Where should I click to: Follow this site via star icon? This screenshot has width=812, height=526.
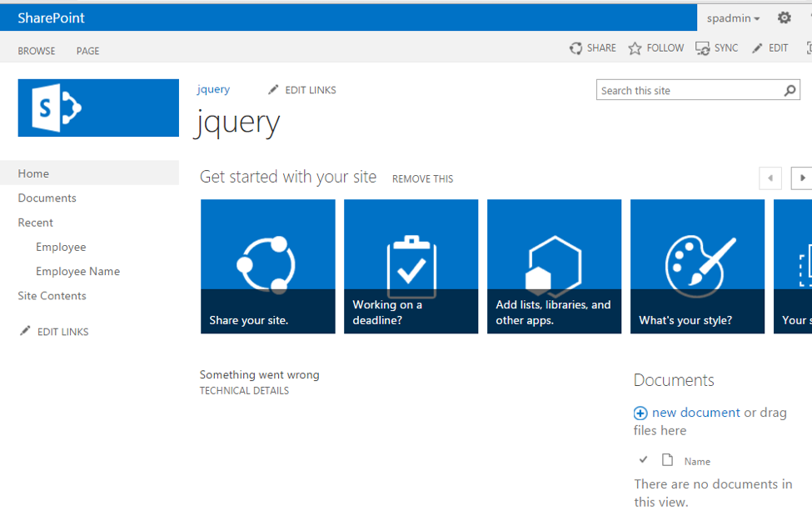(x=635, y=48)
